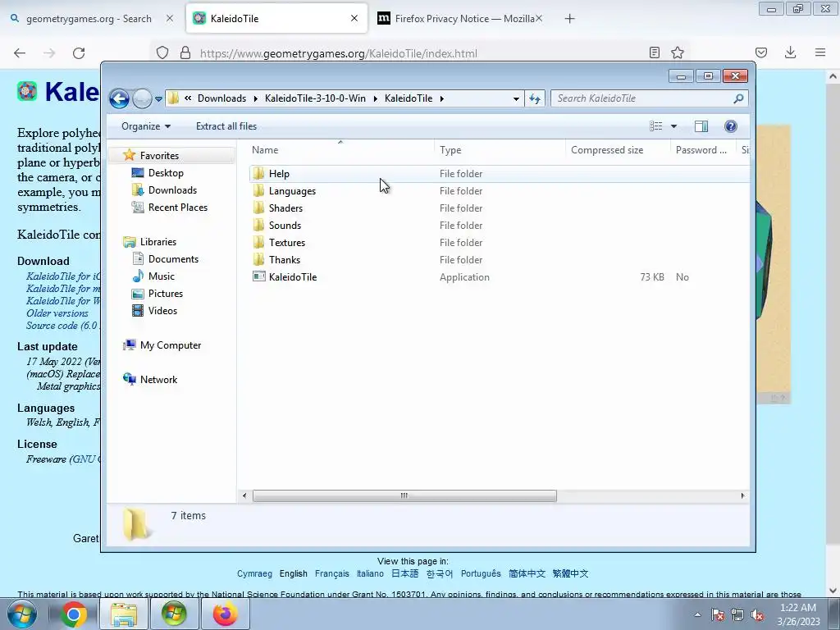Launch Chrome from the taskbar

click(73, 614)
